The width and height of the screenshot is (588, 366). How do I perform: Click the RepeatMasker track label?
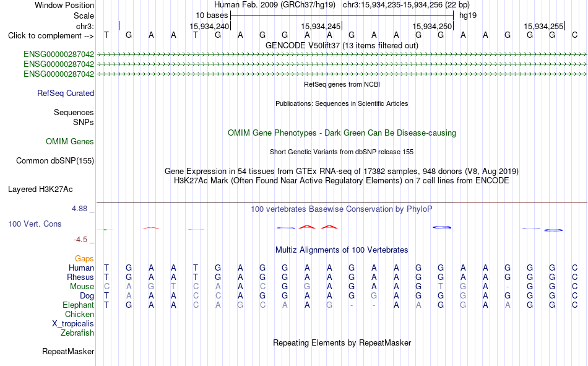tap(68, 351)
